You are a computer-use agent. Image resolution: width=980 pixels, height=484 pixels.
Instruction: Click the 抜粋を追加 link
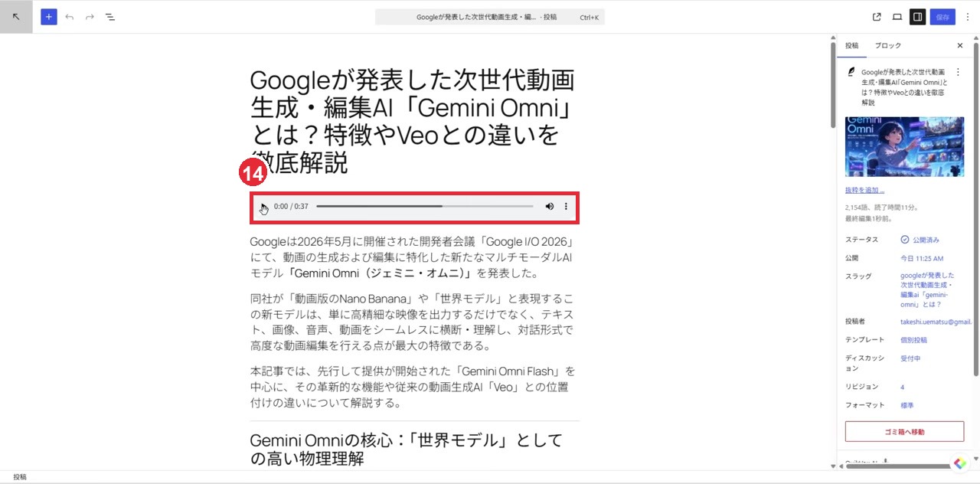point(864,190)
